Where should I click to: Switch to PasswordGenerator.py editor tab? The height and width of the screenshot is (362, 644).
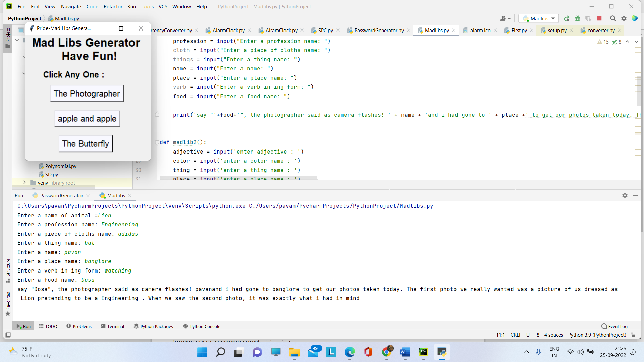(x=379, y=31)
